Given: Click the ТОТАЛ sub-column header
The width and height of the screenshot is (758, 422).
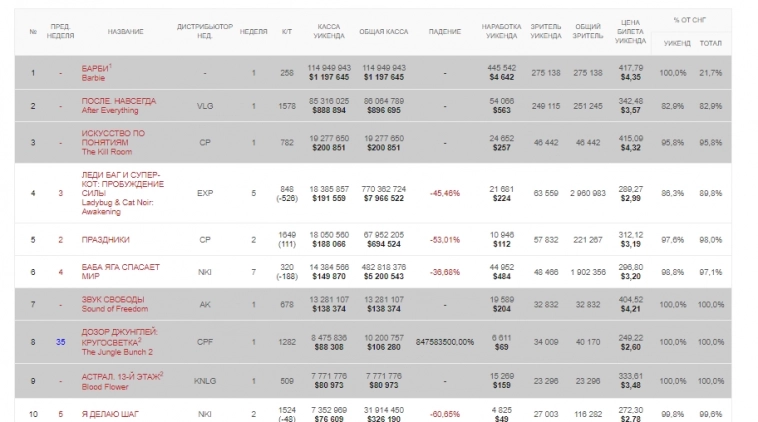Looking at the screenshot, I should pos(711,44).
